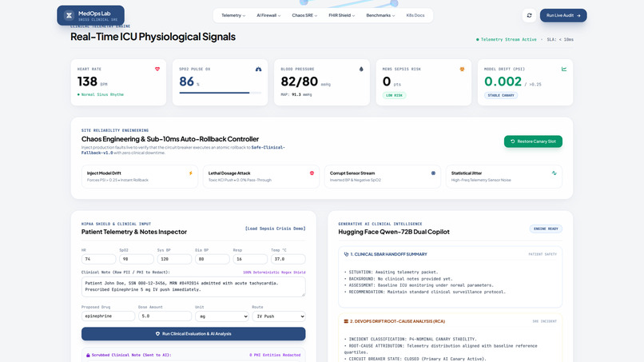Click the lock icon beside Scrubbed Clinical Note
The image size is (644, 362).
(88, 355)
